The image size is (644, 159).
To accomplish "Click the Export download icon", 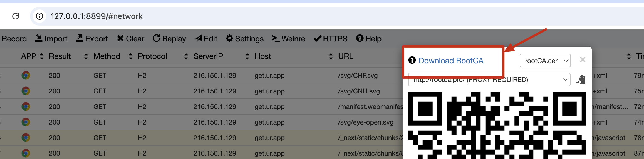I will click(80, 38).
